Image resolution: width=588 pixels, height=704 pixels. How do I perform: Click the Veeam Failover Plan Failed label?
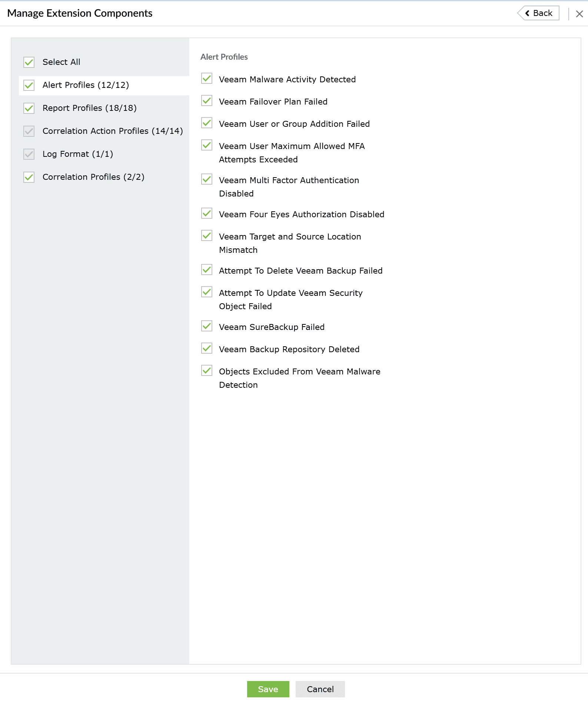(273, 102)
